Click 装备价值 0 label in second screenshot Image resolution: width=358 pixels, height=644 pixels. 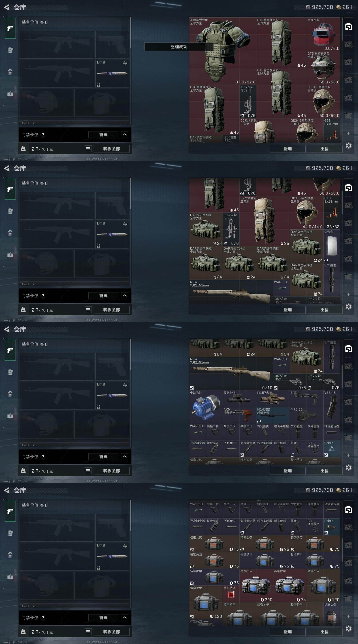(x=34, y=183)
